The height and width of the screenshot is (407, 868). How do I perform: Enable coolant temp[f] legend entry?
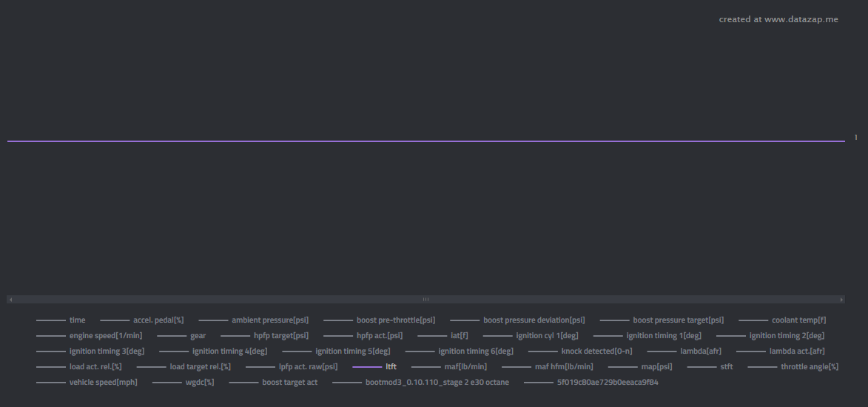coord(798,320)
